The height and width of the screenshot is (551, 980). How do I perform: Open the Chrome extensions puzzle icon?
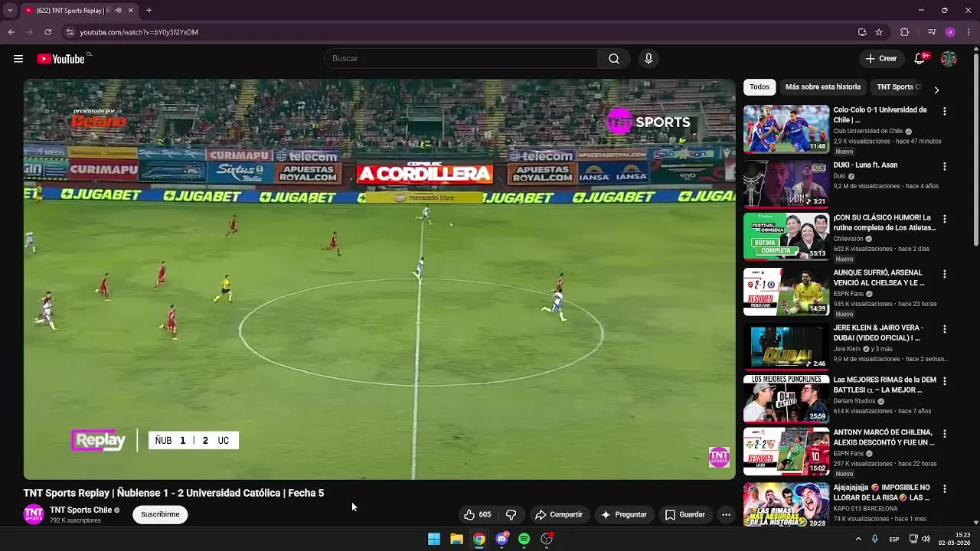pyautogui.click(x=905, y=32)
